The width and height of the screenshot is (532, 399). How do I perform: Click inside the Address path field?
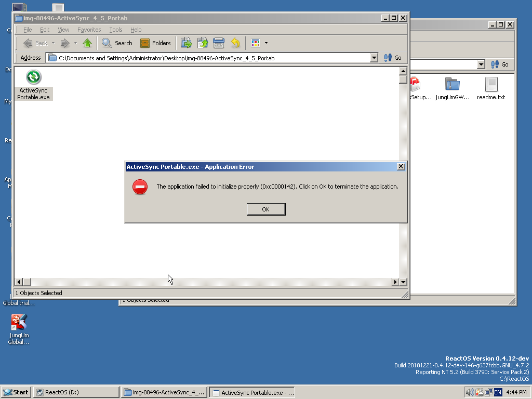pos(208,58)
